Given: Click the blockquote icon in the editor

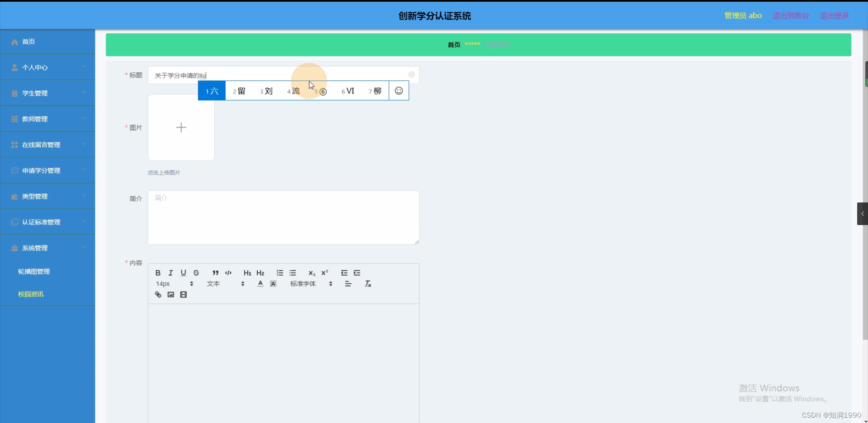Looking at the screenshot, I should pyautogui.click(x=215, y=273).
